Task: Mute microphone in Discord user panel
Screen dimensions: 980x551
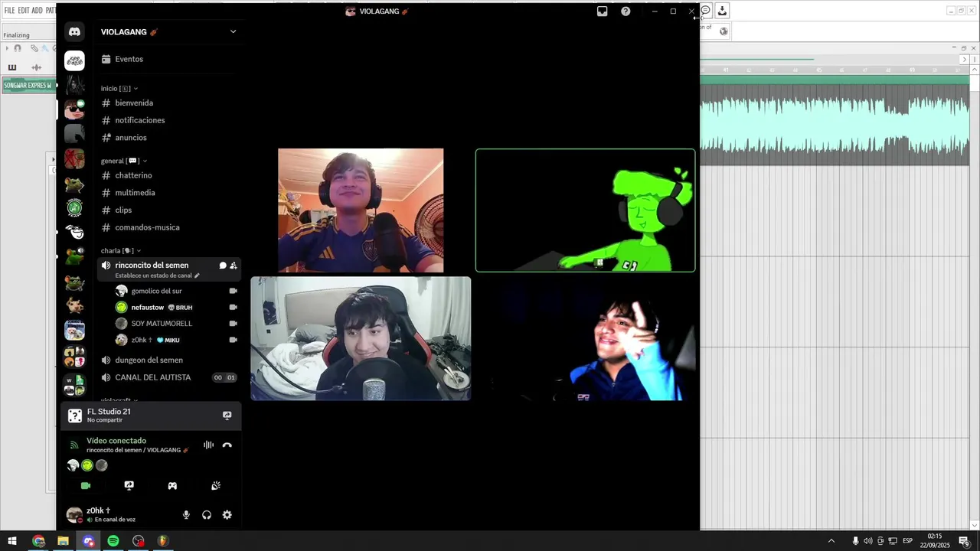Action: point(186,515)
